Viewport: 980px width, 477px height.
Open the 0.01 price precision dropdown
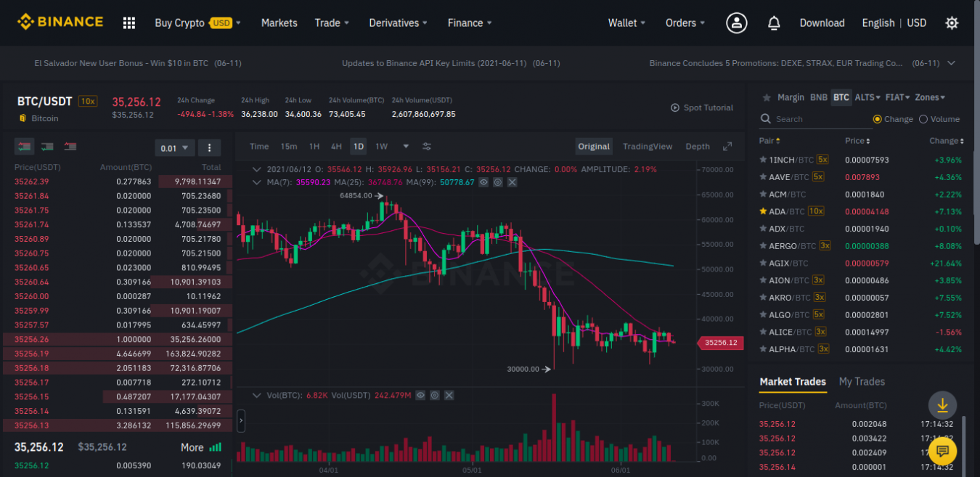[x=175, y=148]
